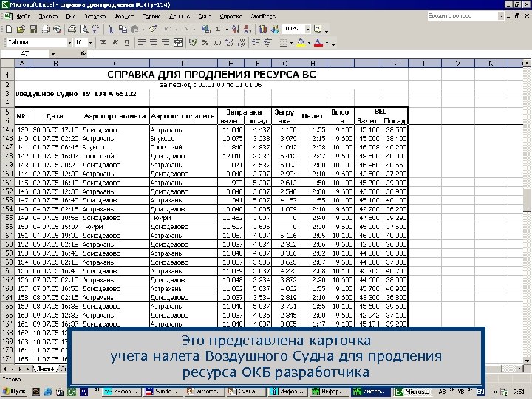Open the Данные menu
The image size is (532, 399).
(179, 16)
